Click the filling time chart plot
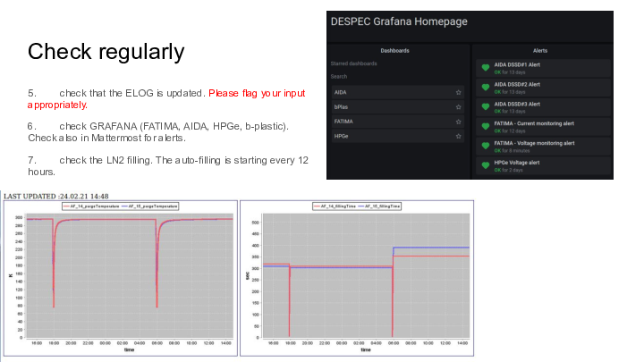This screenshot has width=644, height=362. 366,275
